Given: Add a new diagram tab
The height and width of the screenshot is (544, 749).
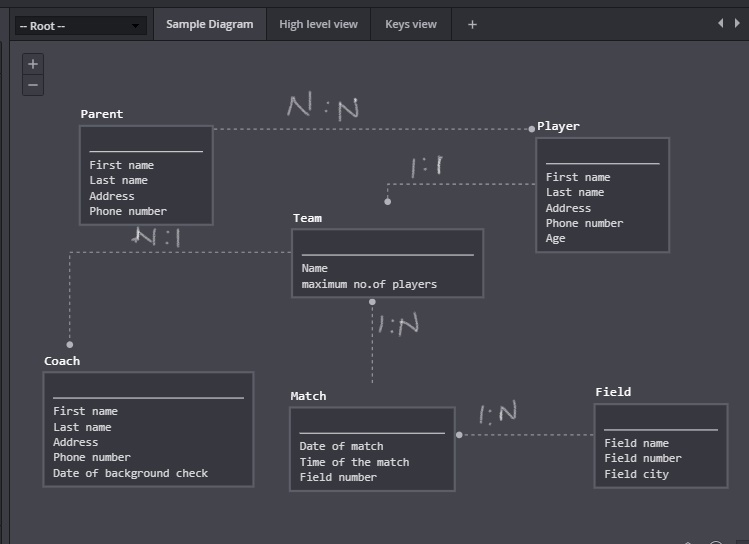Looking at the screenshot, I should point(472,24).
